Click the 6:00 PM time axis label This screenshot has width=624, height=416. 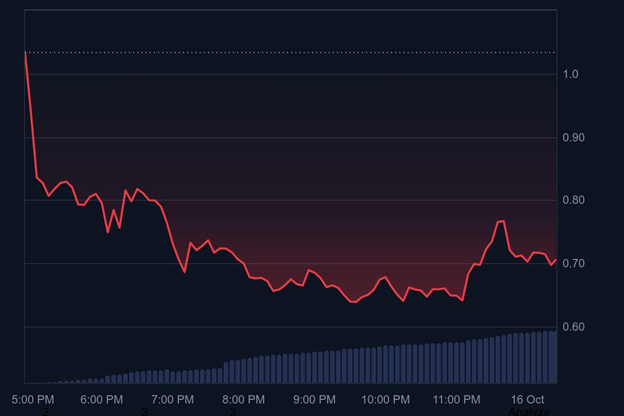point(101,399)
